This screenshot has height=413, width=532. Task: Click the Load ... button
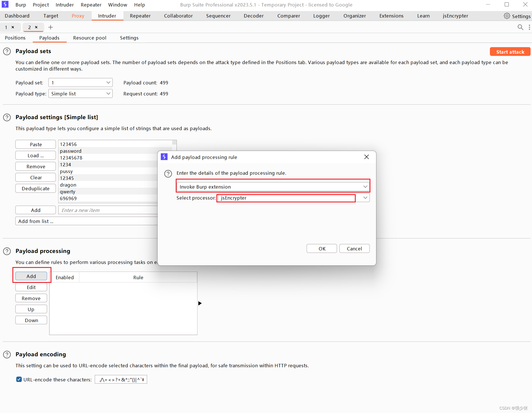(x=36, y=155)
